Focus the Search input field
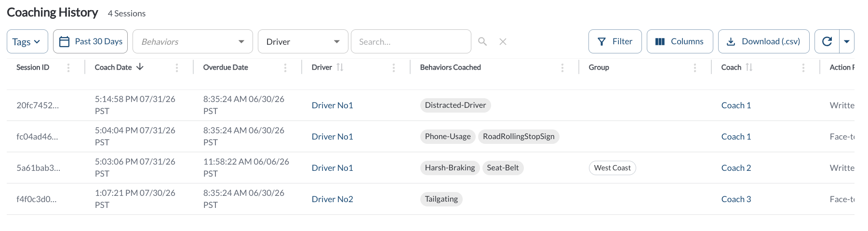This screenshot has width=868, height=231. point(411,41)
